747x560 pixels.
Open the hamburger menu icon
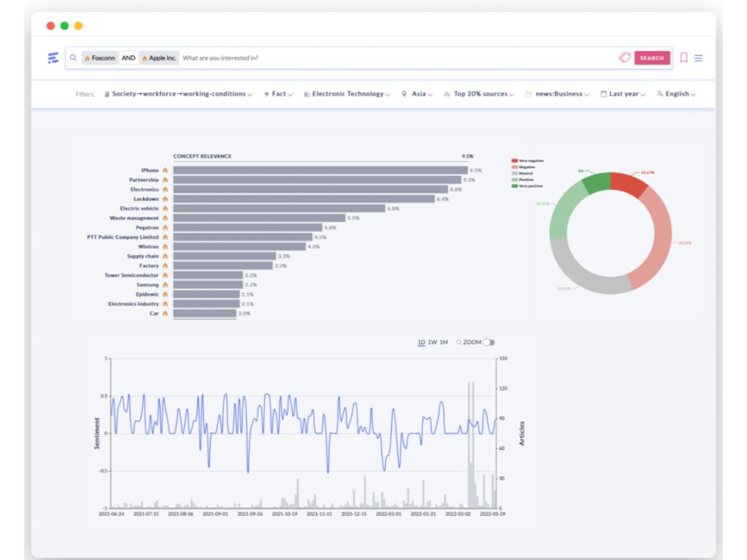[x=698, y=58]
